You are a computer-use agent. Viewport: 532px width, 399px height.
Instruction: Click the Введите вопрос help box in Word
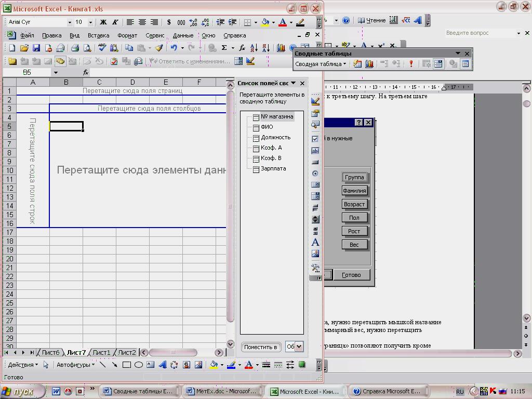(484, 33)
